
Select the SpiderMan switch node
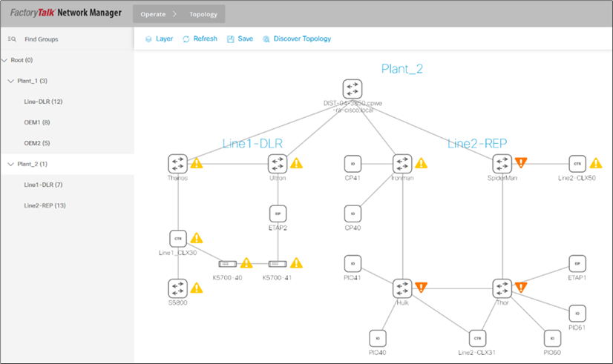click(x=502, y=164)
